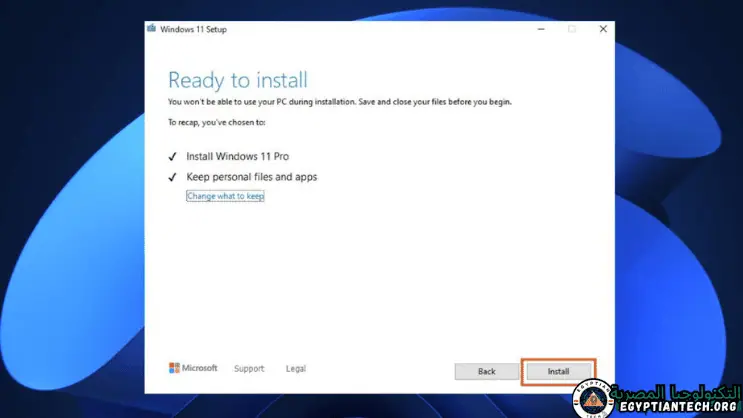This screenshot has width=743, height=418.
Task: Click the Keep personal files and apps text
Action: coord(252,177)
